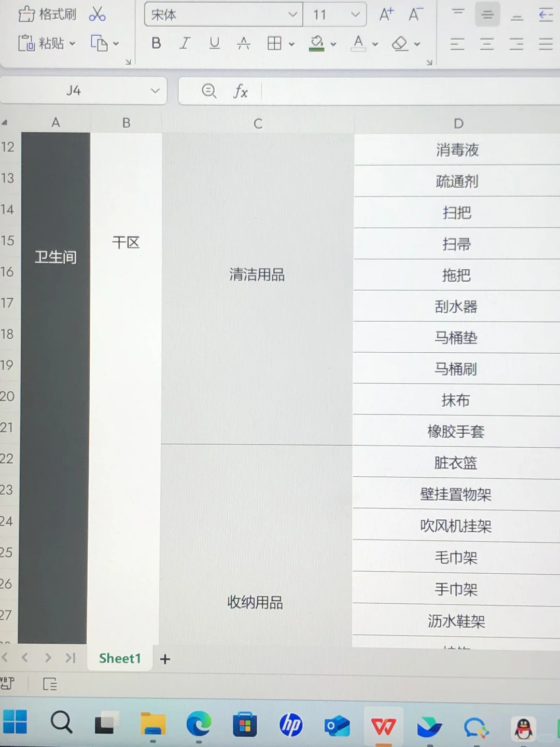Add a new sheet with plus button
This screenshot has width=560, height=747.
(165, 659)
